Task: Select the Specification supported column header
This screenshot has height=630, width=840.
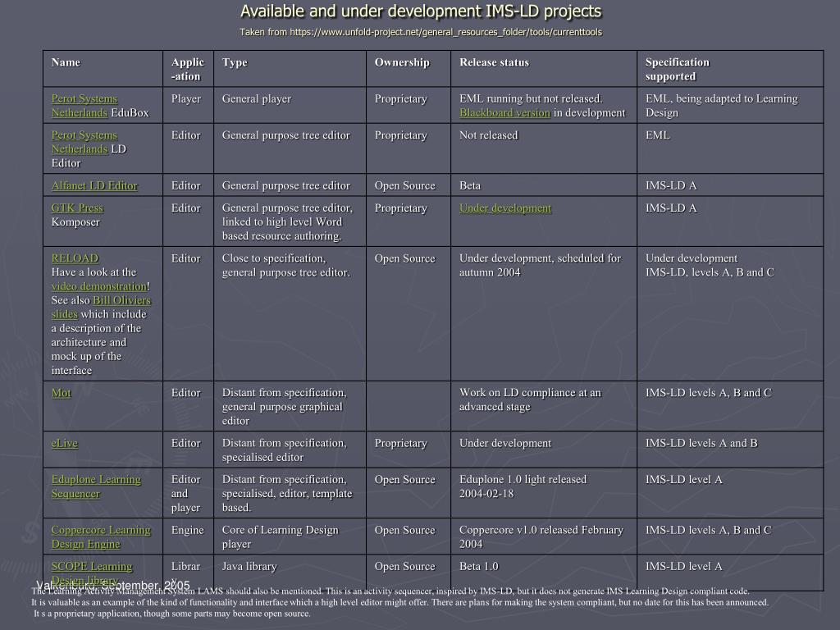Action: pos(730,69)
